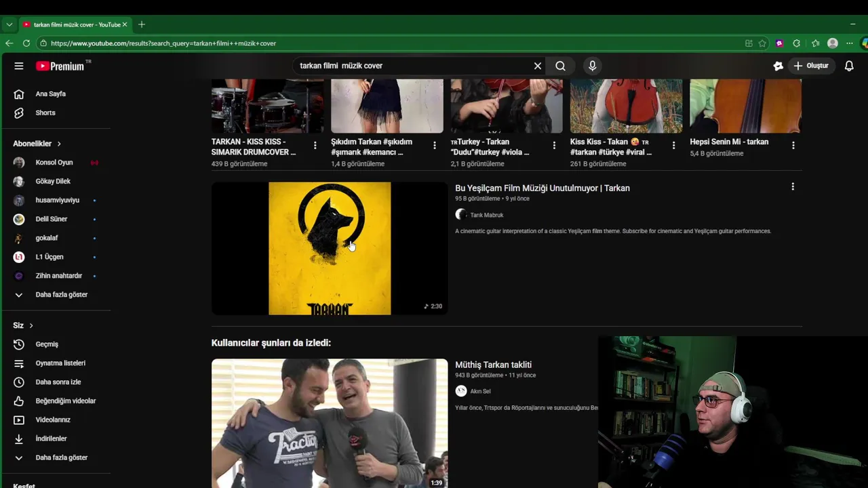
Task: Open Bu Yeşilçam Film Müziği Unutulmuyor title
Action: (542, 188)
